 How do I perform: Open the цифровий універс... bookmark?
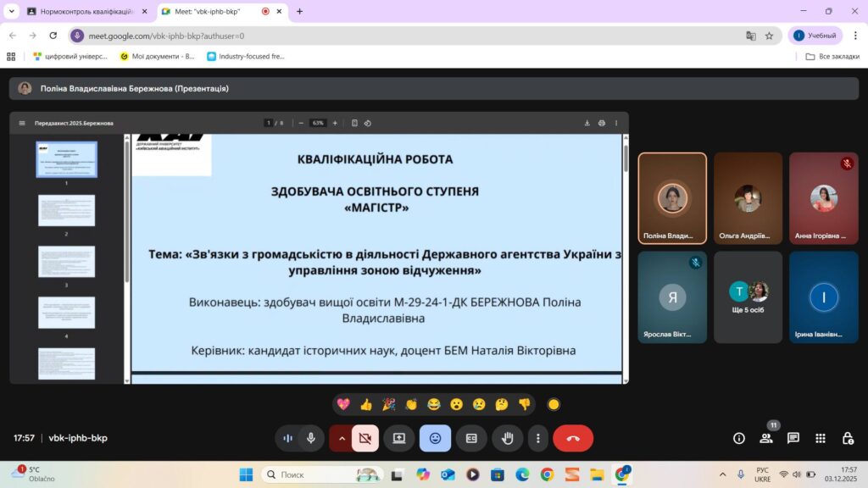pyautogui.click(x=71, y=56)
